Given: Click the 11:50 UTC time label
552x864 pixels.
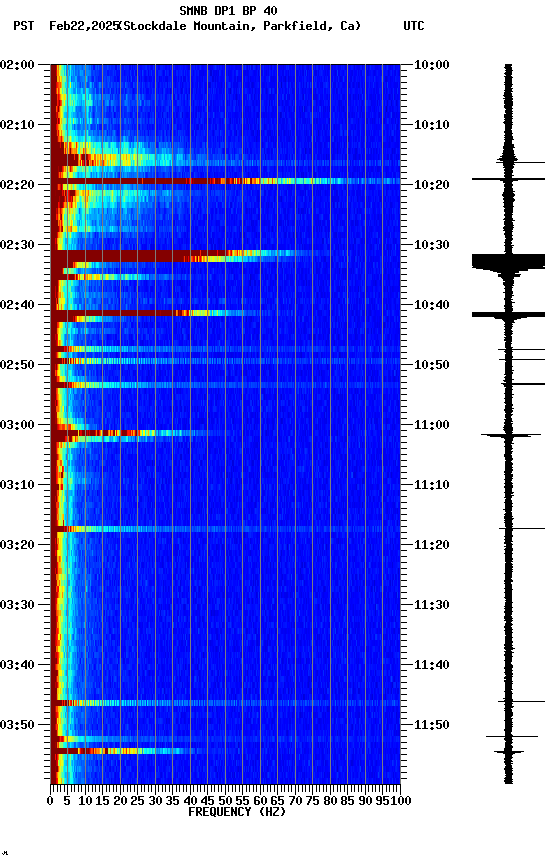Looking at the screenshot, I should (432, 725).
